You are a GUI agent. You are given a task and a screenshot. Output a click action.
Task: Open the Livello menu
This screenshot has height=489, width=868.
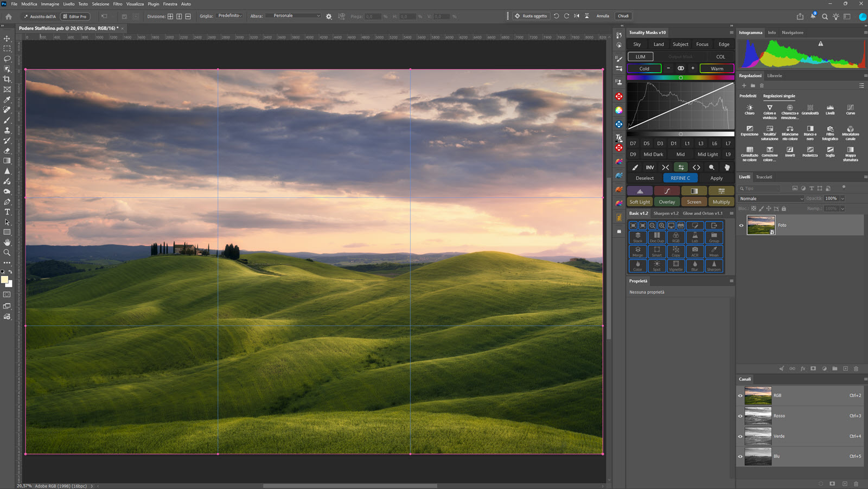pyautogui.click(x=69, y=4)
